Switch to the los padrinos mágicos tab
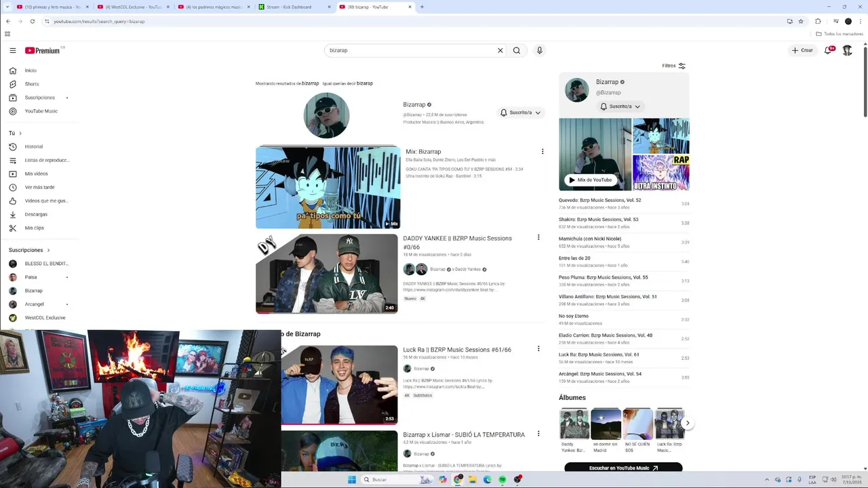Screen dimensions: 868x488 (x=214, y=7)
